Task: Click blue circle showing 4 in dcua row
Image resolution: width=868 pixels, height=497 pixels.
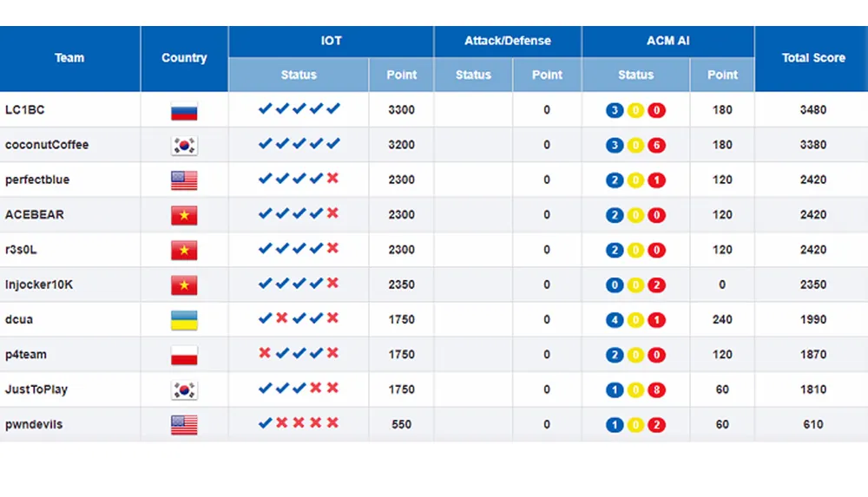Action: coord(615,320)
